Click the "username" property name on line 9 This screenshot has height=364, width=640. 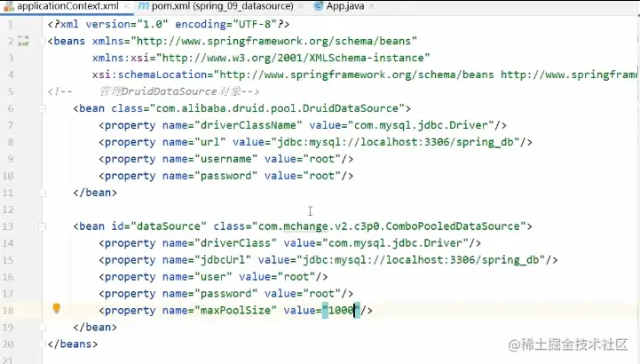[225, 159]
